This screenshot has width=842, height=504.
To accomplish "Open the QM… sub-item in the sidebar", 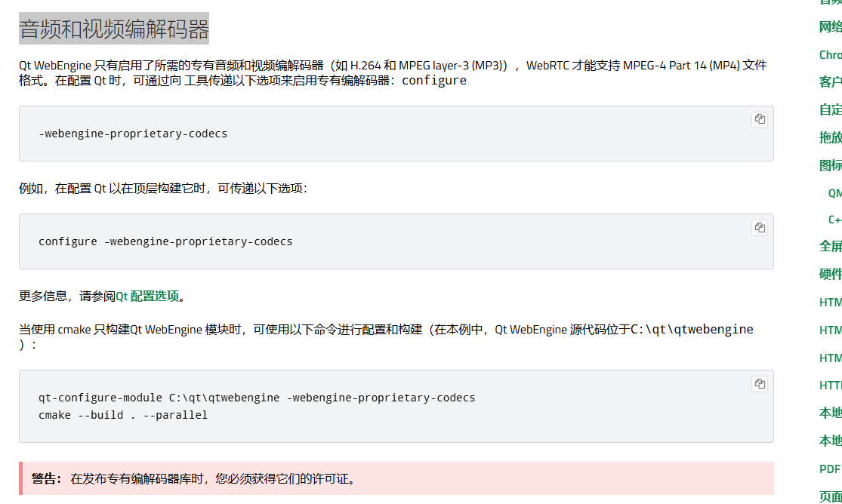I will 835,193.
